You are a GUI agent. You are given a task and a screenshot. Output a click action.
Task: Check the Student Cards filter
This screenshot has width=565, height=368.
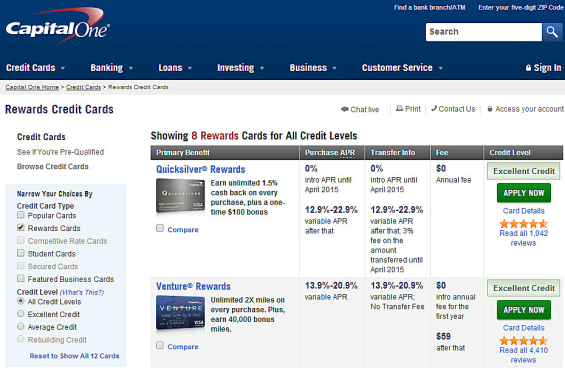[x=21, y=253]
